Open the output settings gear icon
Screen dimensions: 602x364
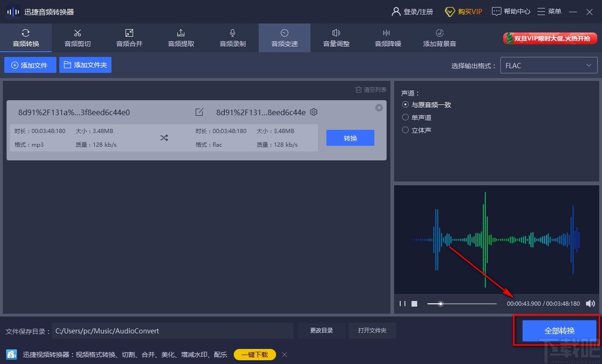click(314, 112)
